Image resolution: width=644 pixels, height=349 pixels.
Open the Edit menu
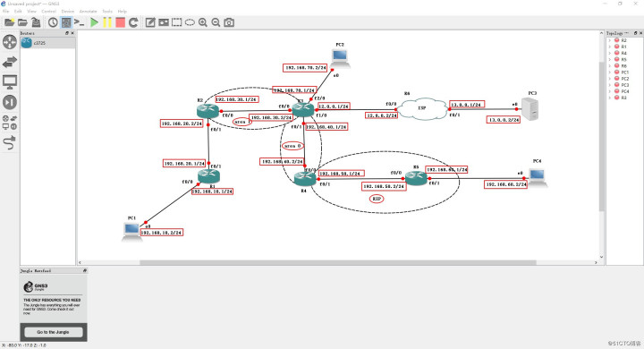click(x=18, y=11)
